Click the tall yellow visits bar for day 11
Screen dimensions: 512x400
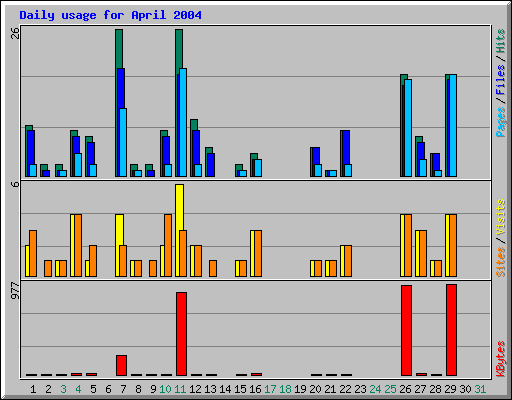click(x=179, y=207)
